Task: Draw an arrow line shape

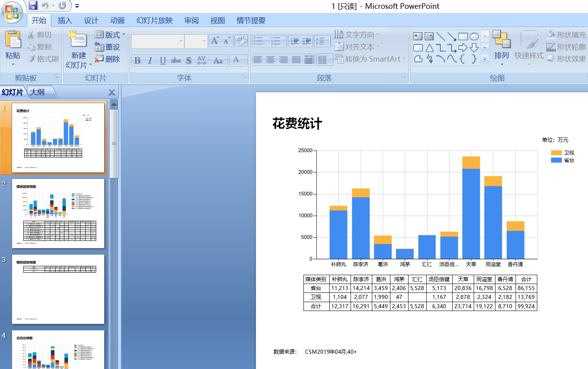Action: pos(452,36)
